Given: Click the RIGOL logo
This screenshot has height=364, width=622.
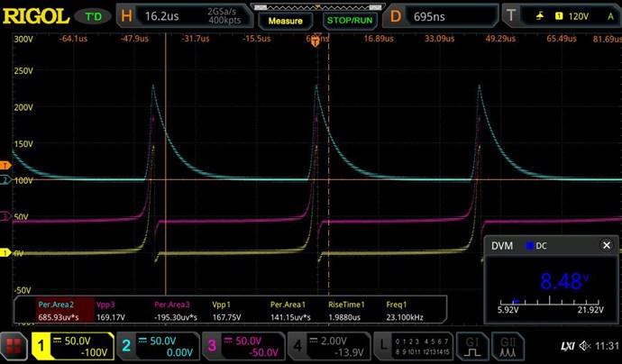Looking at the screenshot, I should 36,16.
